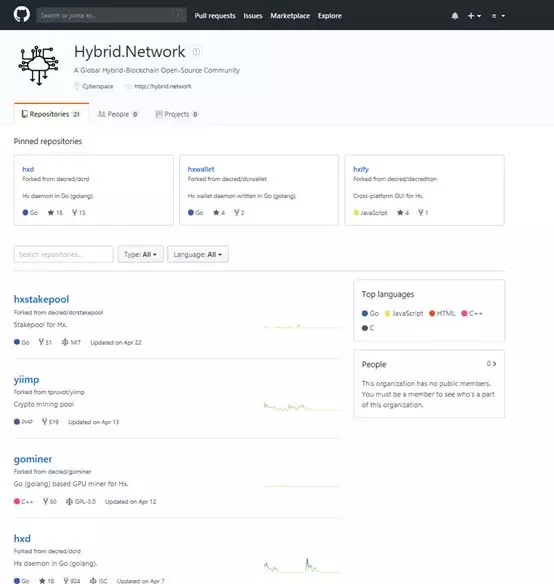The image size is (554, 584).
Task: View forks of pinned hxify card
Action: [x=423, y=213]
